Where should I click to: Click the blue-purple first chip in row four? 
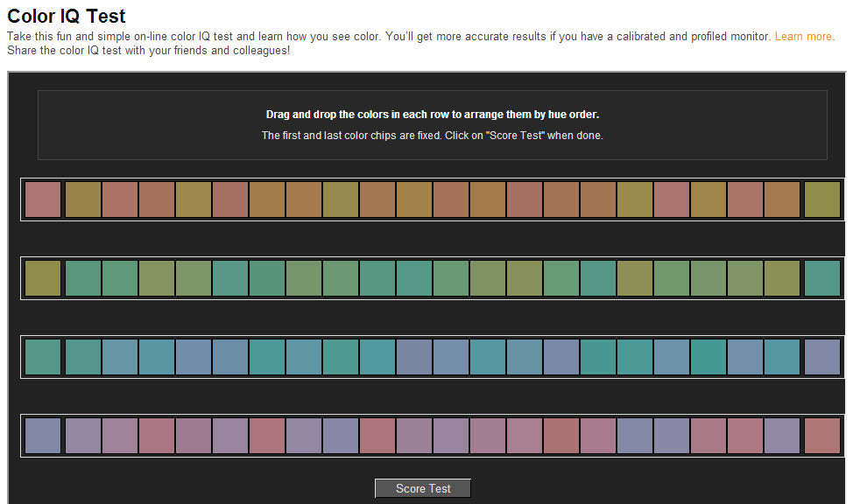pyautogui.click(x=42, y=435)
